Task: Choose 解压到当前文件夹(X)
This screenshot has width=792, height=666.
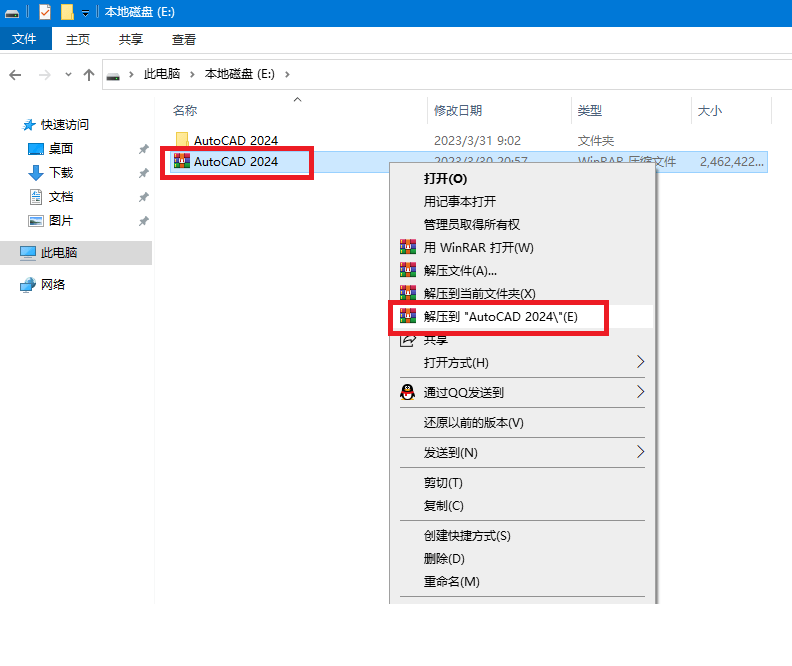Action: (523, 293)
